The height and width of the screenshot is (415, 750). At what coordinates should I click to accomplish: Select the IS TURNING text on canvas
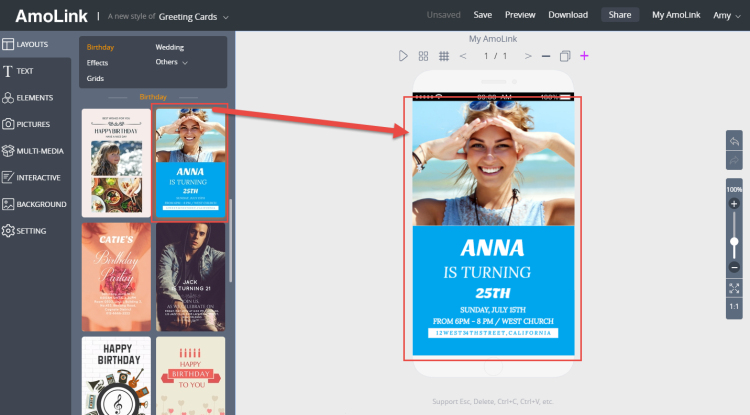click(x=487, y=273)
